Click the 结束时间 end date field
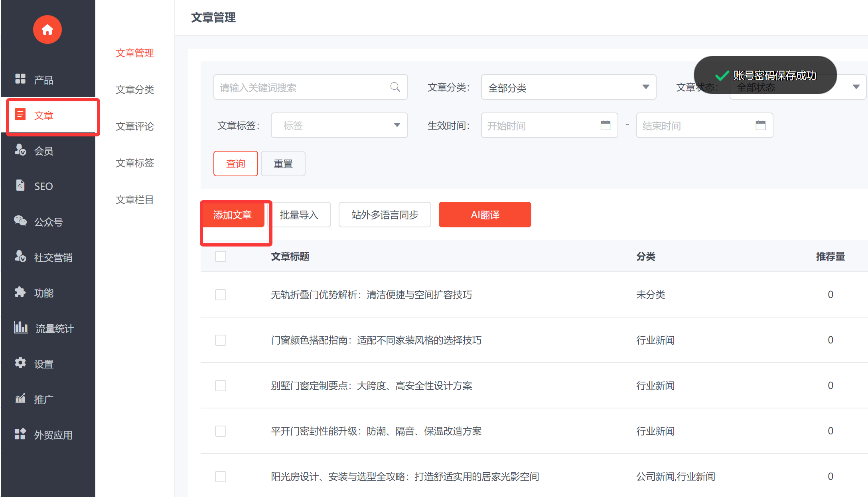 point(694,126)
